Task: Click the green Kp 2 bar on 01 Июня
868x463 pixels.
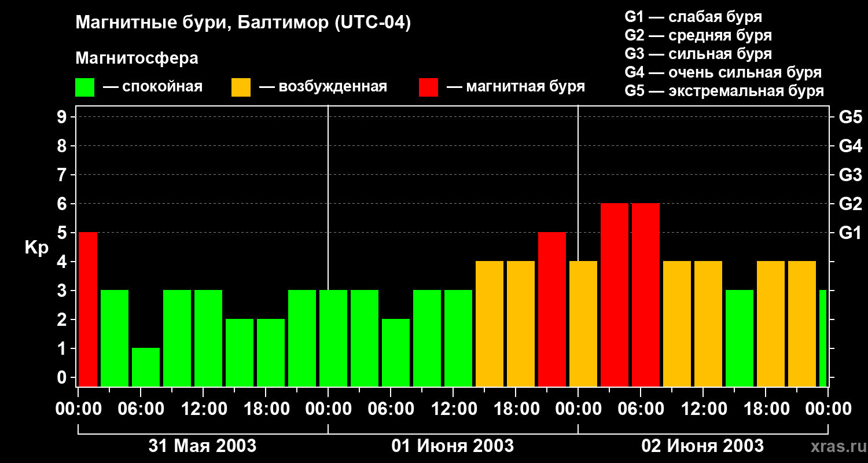Action: point(396,352)
